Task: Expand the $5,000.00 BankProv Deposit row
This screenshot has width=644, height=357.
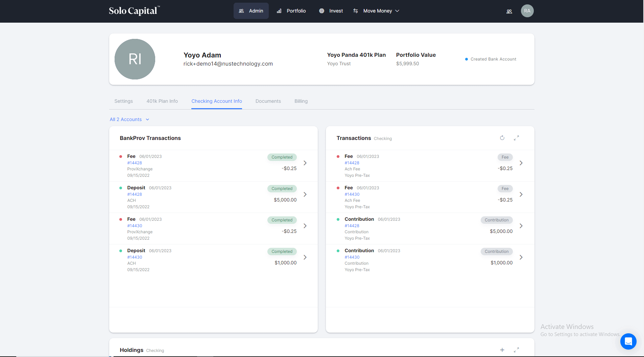Action: (305, 194)
